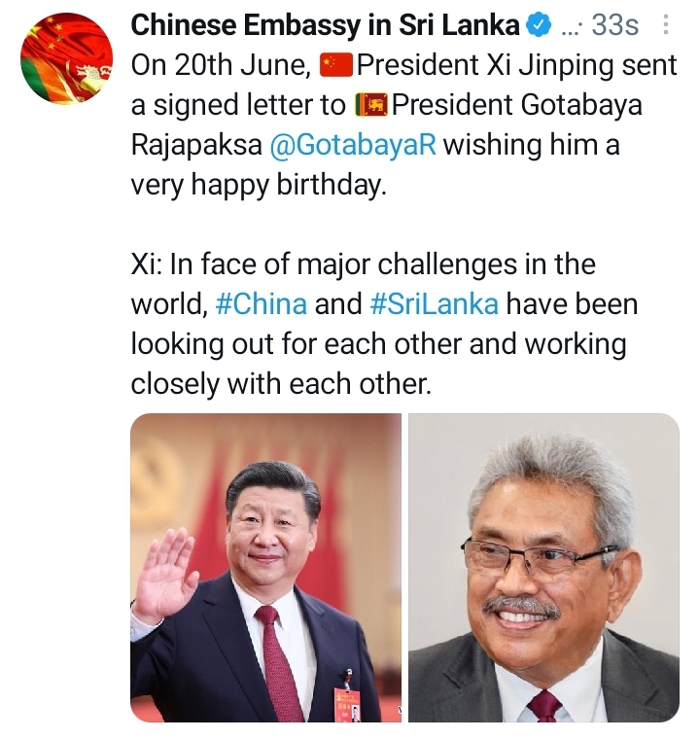The width and height of the screenshot is (700, 739).
Task: Open the #China hashtag
Action: [x=262, y=304]
